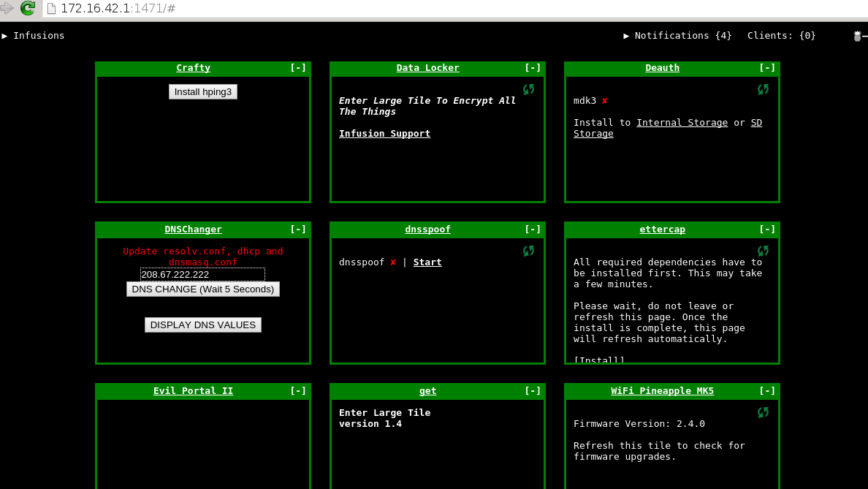Image resolution: width=868 pixels, height=489 pixels.
Task: Click the red X next to dnsspoof
Action: [393, 262]
